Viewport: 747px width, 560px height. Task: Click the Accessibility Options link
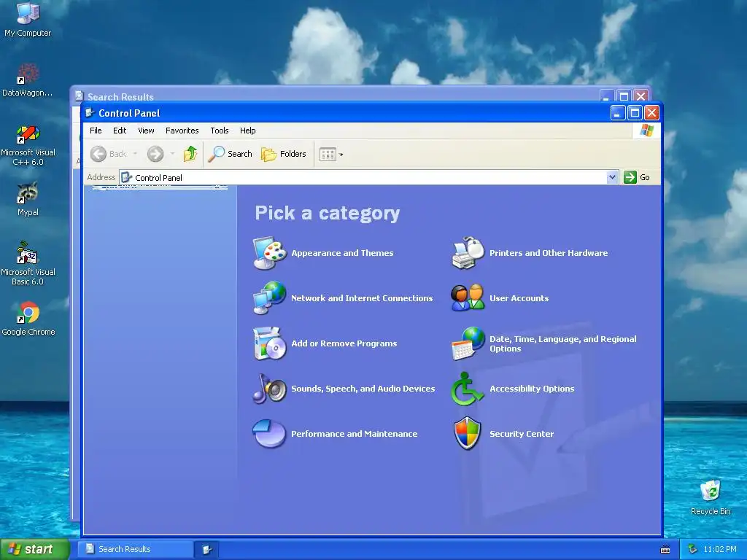(532, 389)
